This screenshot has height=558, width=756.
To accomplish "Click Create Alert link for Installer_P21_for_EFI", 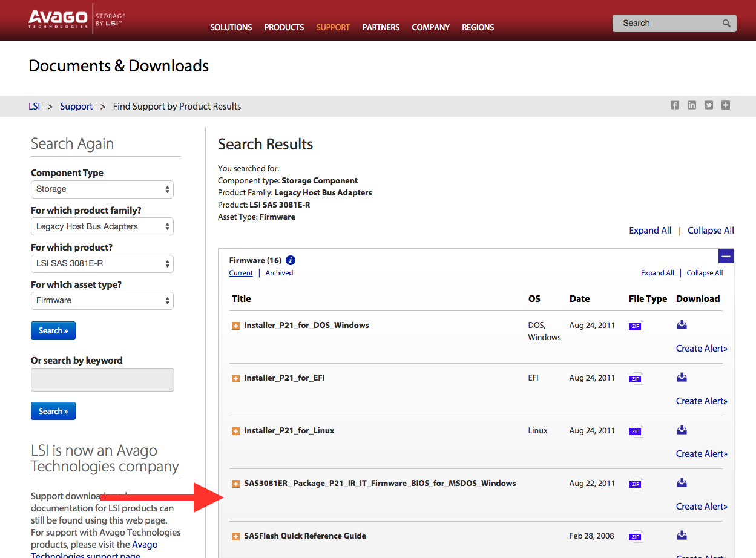I will 702,401.
